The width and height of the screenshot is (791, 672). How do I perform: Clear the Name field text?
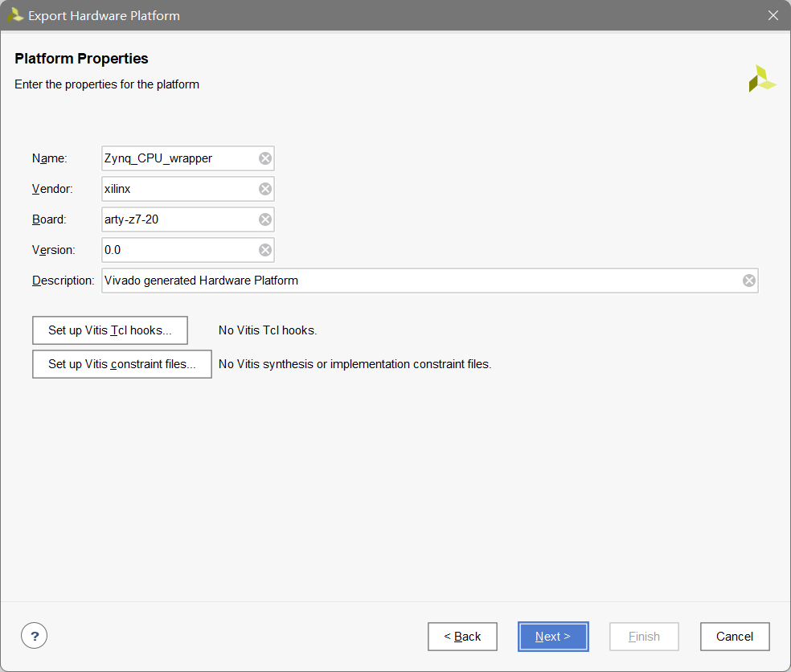(265, 158)
